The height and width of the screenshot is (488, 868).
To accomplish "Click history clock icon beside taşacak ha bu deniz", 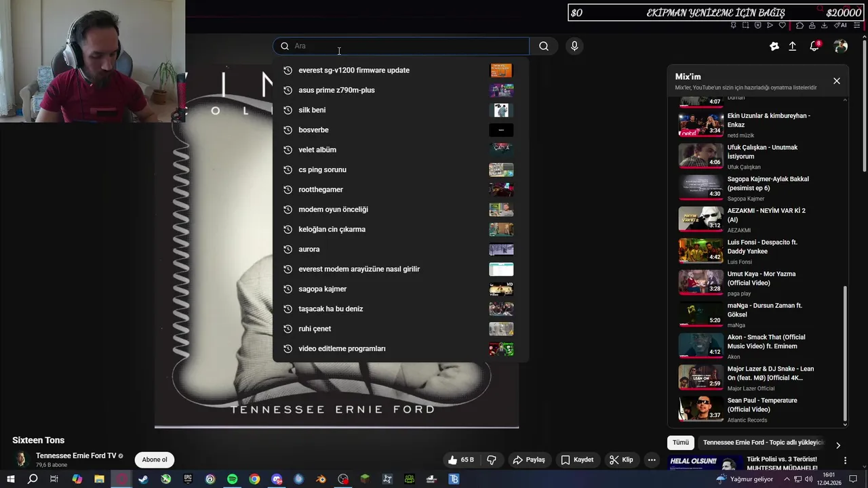I will click(288, 309).
